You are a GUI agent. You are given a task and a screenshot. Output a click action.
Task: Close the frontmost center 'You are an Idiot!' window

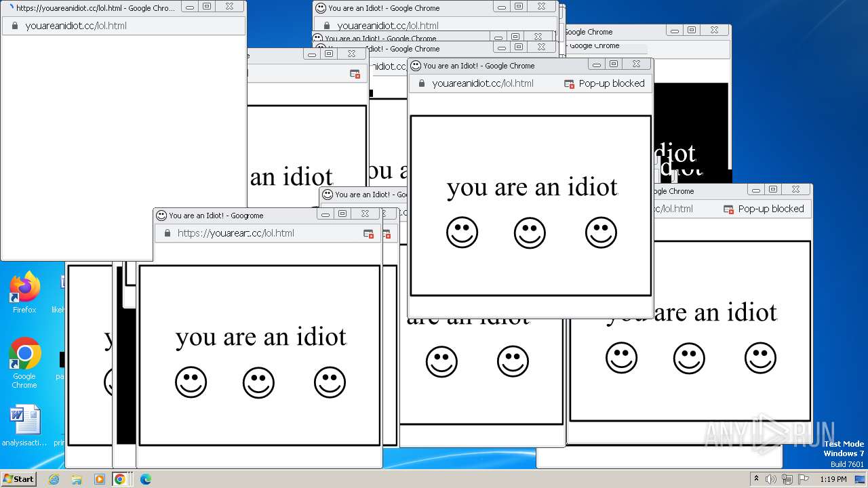pos(636,64)
